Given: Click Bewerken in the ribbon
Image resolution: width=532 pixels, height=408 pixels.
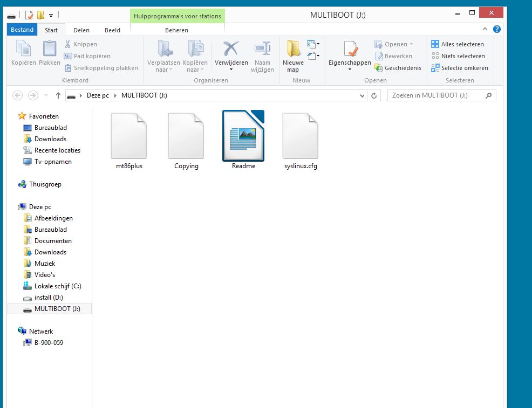Looking at the screenshot, I should pyautogui.click(x=393, y=56).
